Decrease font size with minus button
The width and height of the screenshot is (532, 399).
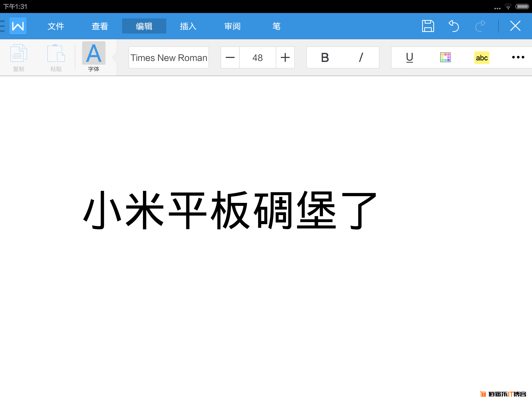pyautogui.click(x=230, y=57)
